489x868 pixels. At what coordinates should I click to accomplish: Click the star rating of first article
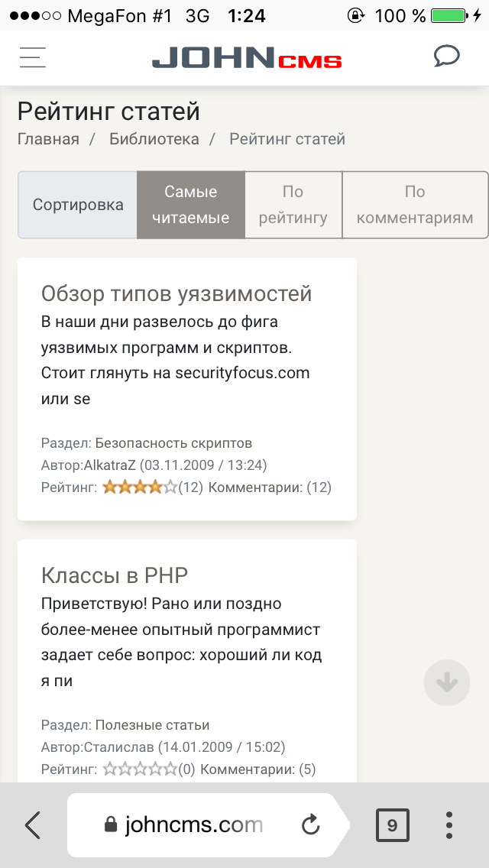(x=140, y=487)
